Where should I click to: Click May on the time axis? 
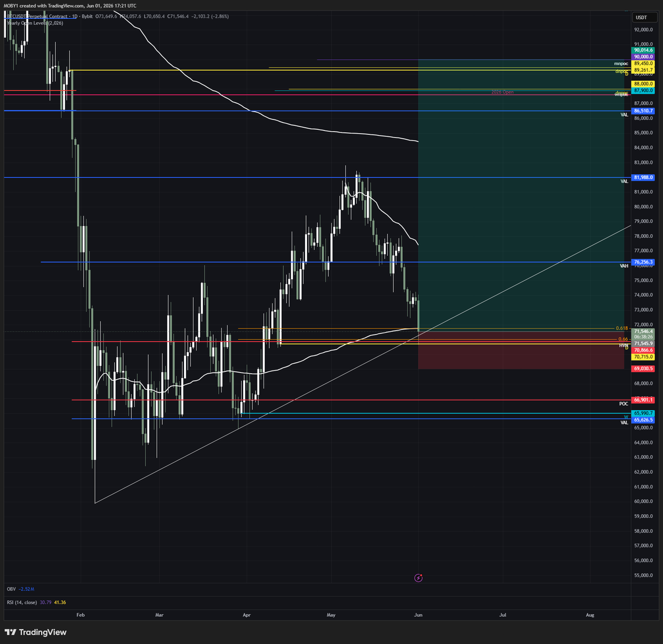point(331,615)
